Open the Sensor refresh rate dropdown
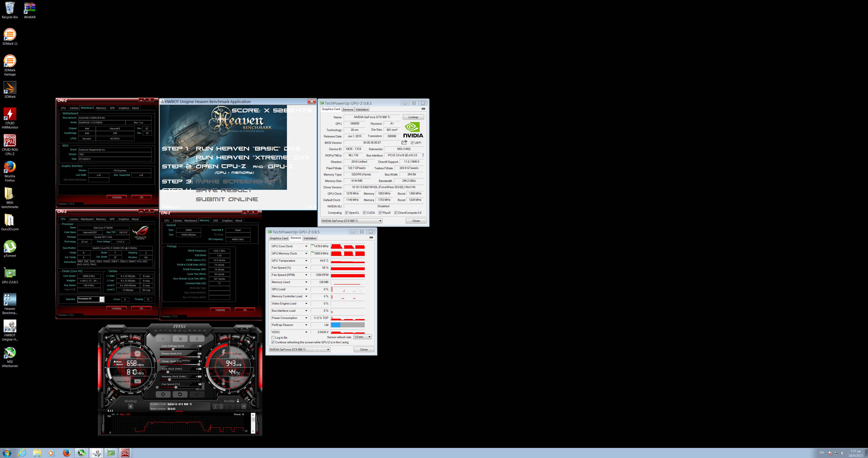The width and height of the screenshot is (868, 458). pyautogui.click(x=362, y=337)
